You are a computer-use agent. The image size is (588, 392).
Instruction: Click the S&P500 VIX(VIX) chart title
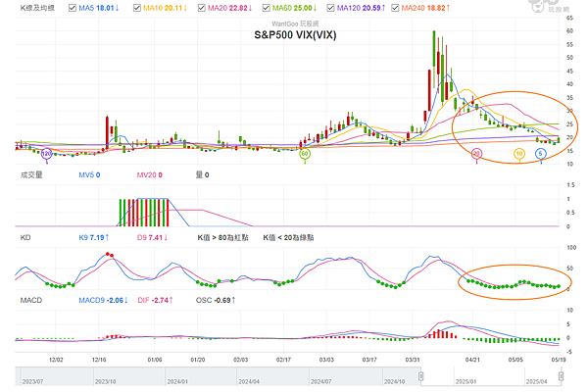tap(295, 35)
